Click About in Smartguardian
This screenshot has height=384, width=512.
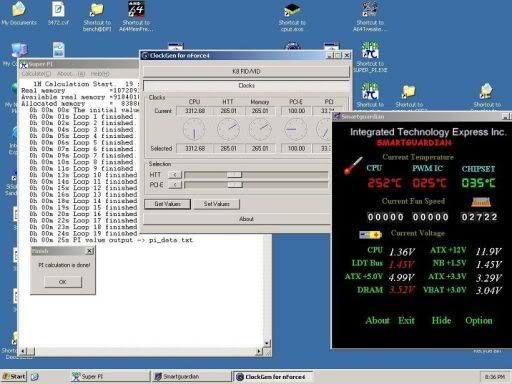click(x=377, y=320)
